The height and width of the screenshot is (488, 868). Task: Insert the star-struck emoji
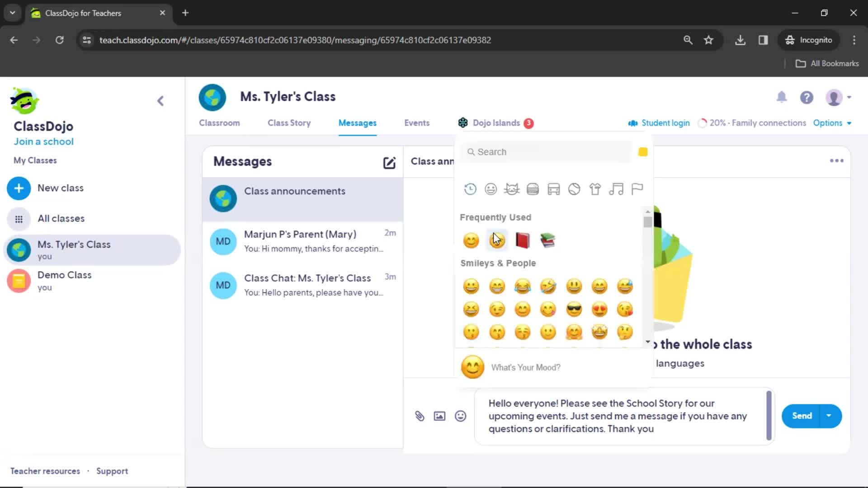pos(599,333)
